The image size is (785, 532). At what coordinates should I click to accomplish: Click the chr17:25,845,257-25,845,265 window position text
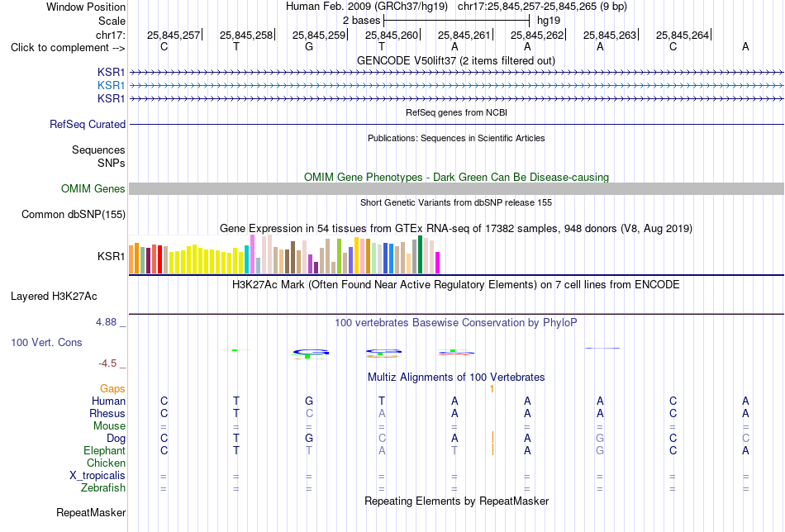pos(542,7)
